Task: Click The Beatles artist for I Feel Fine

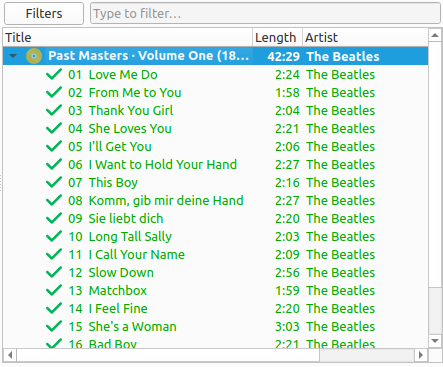Action: coord(341,308)
